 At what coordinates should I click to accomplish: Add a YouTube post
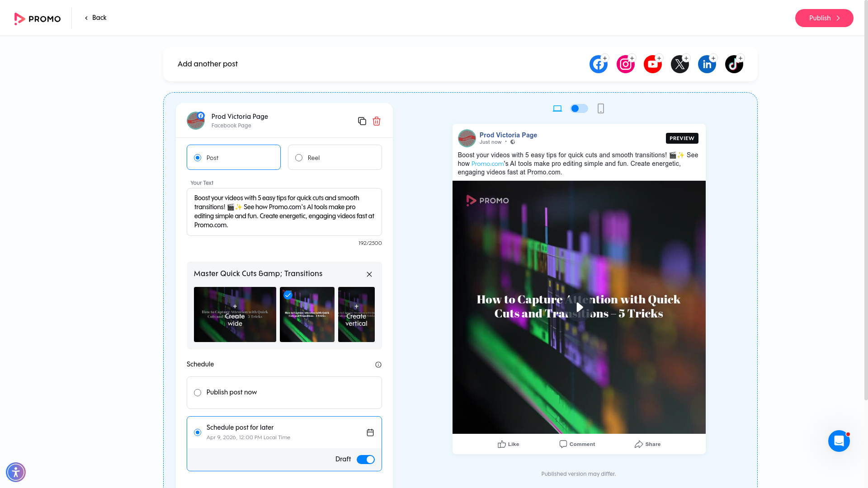click(652, 64)
